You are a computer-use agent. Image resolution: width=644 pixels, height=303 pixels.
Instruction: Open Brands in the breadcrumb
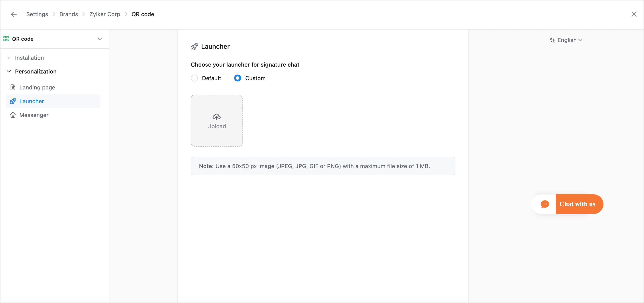(x=68, y=14)
